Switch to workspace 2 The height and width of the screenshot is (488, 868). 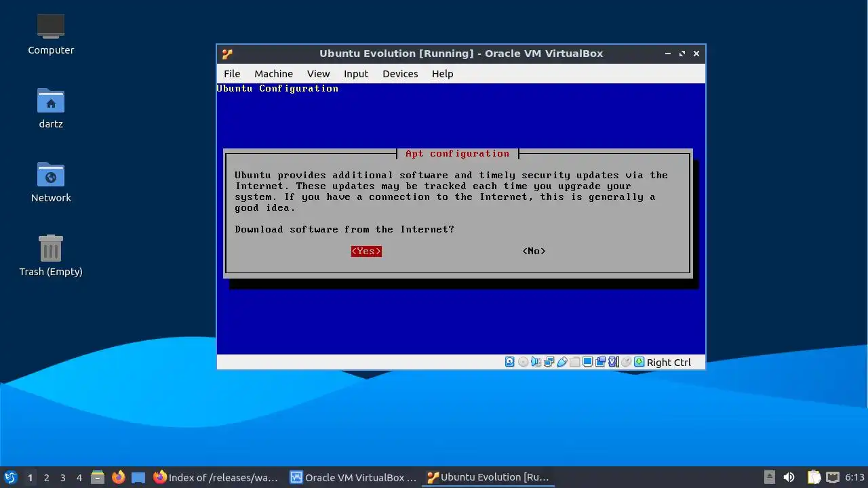(x=46, y=477)
